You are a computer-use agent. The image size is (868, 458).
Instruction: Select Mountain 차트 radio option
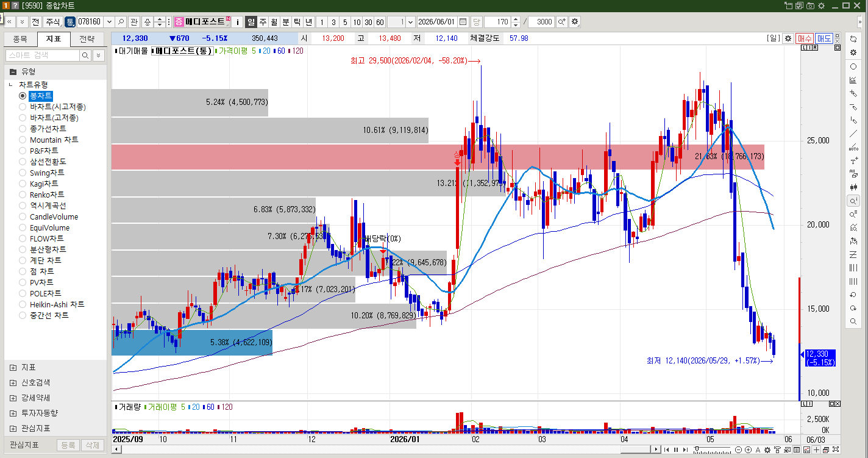(23, 140)
